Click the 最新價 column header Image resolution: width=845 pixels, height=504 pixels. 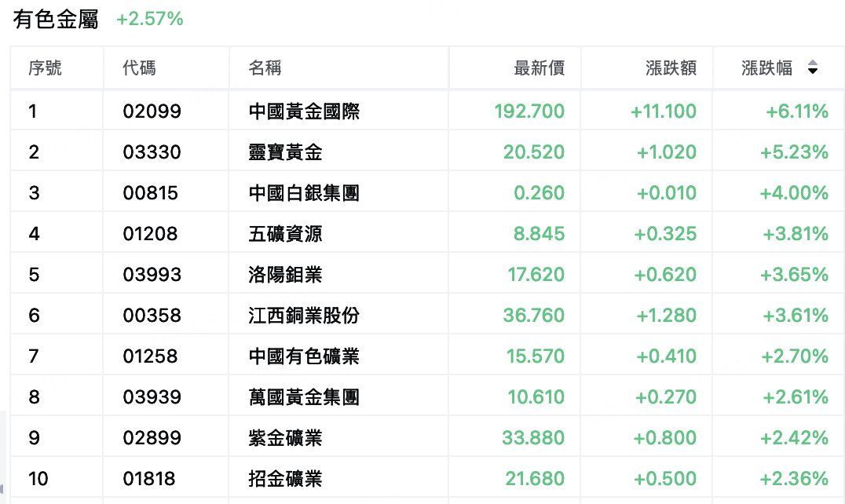539,68
